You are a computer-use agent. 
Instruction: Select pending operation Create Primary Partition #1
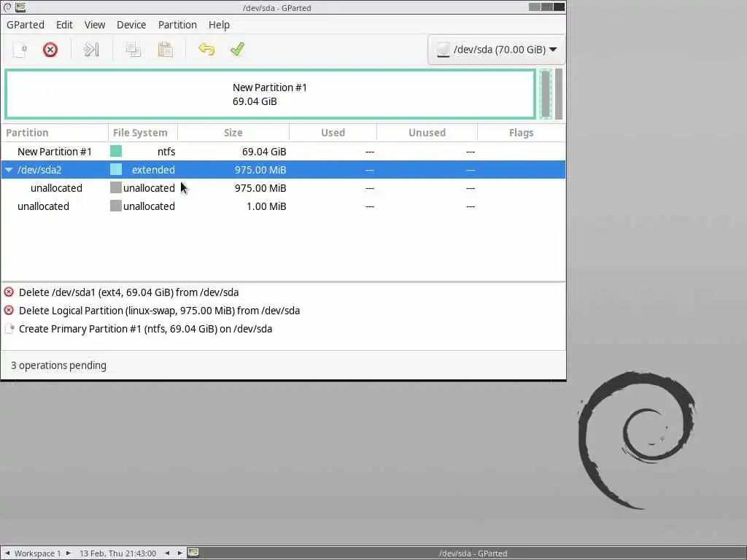(283, 329)
